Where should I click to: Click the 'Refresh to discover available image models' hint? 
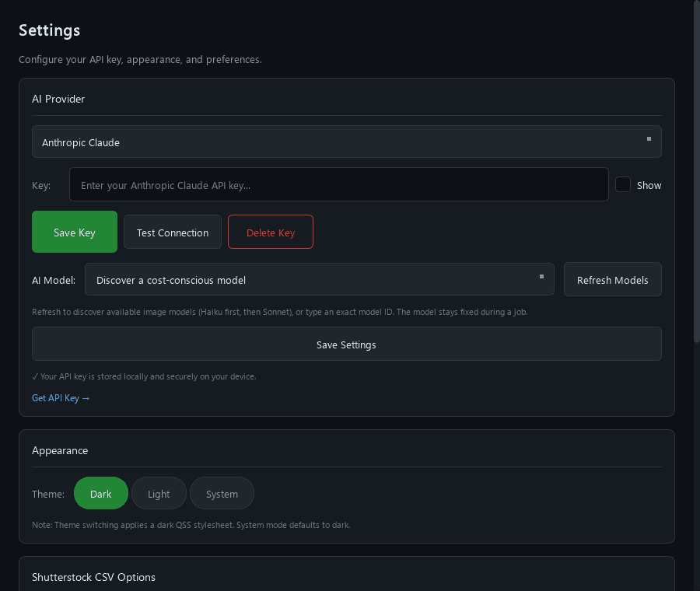[x=279, y=312]
